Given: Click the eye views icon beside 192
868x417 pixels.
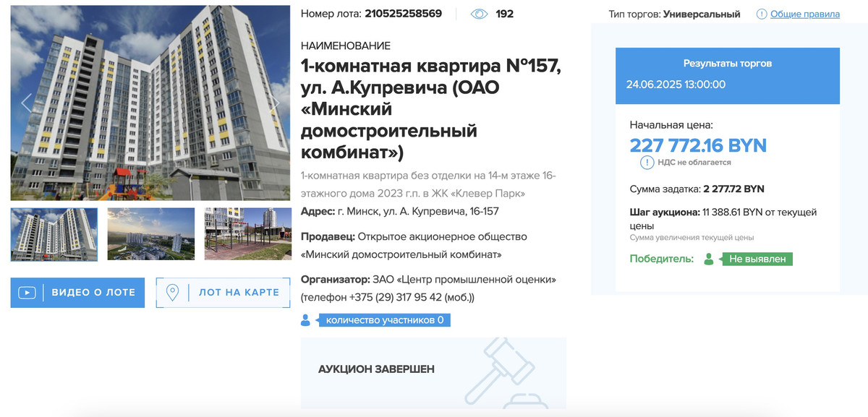Looking at the screenshot, I should point(479,14).
